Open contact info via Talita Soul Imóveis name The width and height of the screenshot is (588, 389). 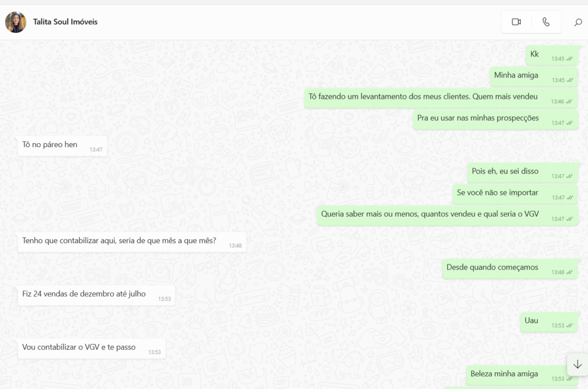pos(65,22)
